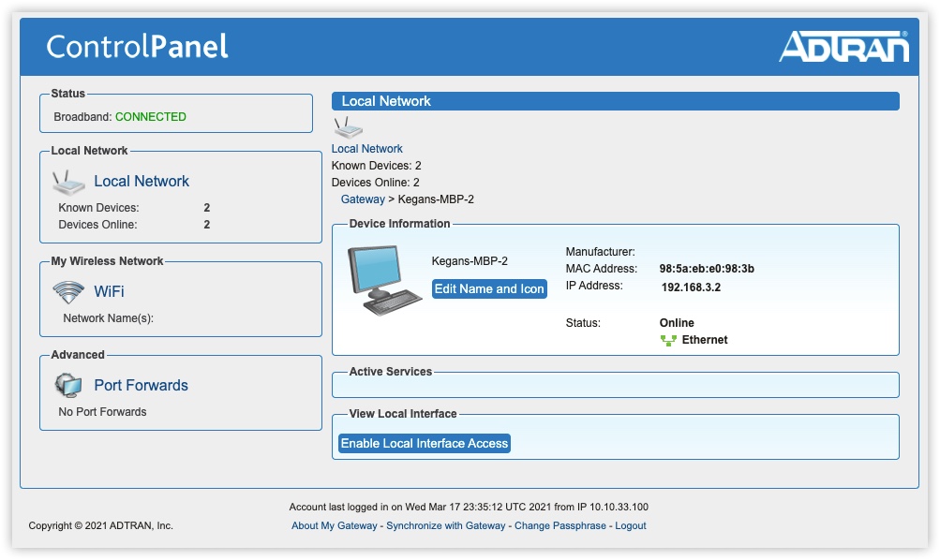Image resolution: width=940 pixels, height=560 pixels.
Task: Click the ControlPanel title logo
Action: pyautogui.click(x=138, y=47)
